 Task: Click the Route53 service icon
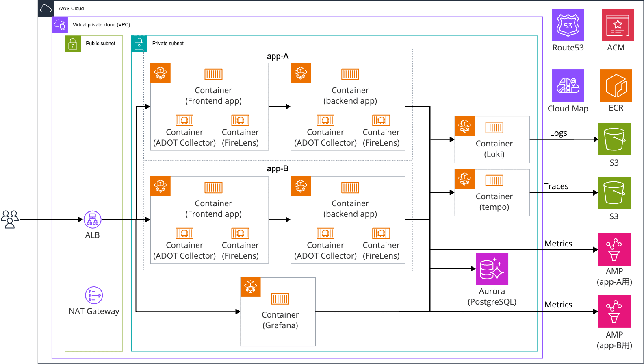coord(568,25)
